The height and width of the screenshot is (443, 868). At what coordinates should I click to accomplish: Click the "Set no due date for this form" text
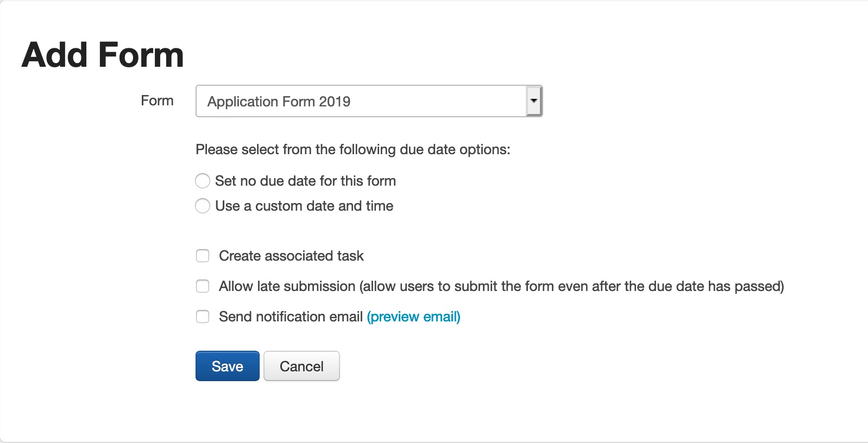click(x=305, y=181)
